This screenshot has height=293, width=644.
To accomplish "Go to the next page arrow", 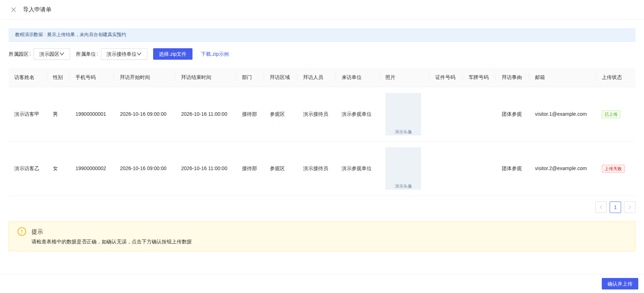I will [x=630, y=207].
